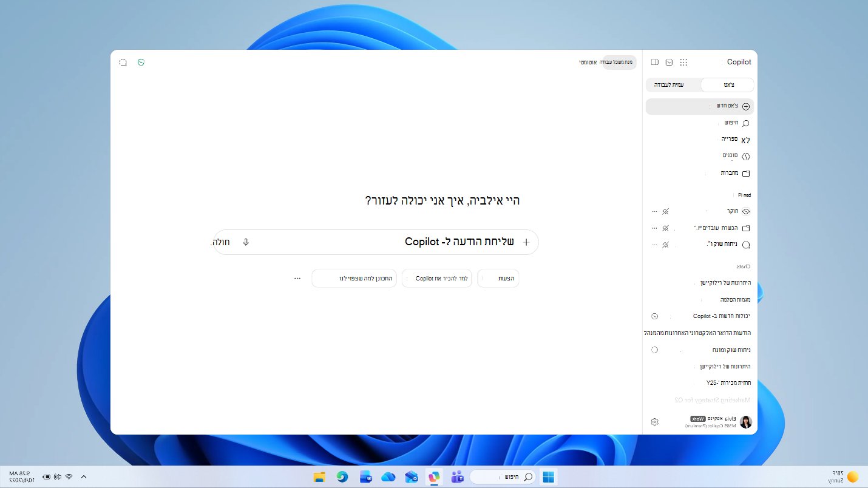Open more options for pinned ניתוח שוק
Viewport: 868px width, 488px height.
[x=654, y=245]
